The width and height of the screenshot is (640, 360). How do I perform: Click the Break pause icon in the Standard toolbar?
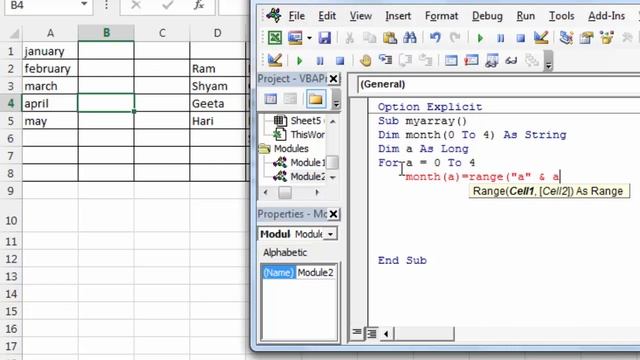pyautogui.click(x=500, y=38)
